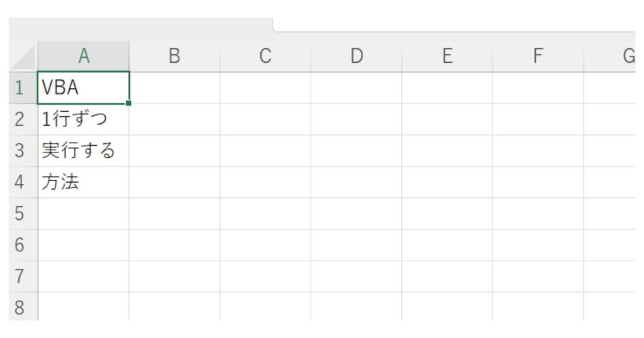Click the Select All corner triangle
Image resolution: width=644 pixels, height=338 pixels.
(24, 58)
